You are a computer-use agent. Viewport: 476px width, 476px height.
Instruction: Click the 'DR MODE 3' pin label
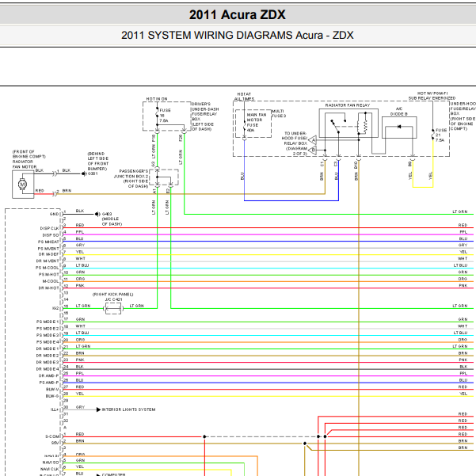[48, 363]
